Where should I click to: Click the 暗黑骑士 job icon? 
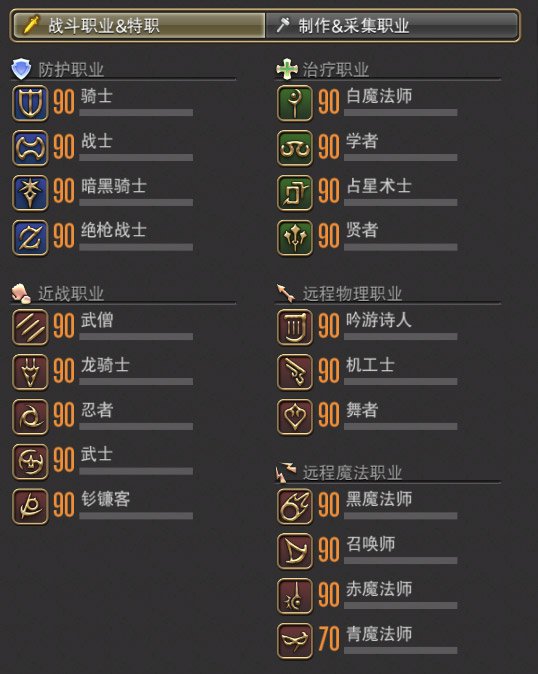click(x=30, y=193)
